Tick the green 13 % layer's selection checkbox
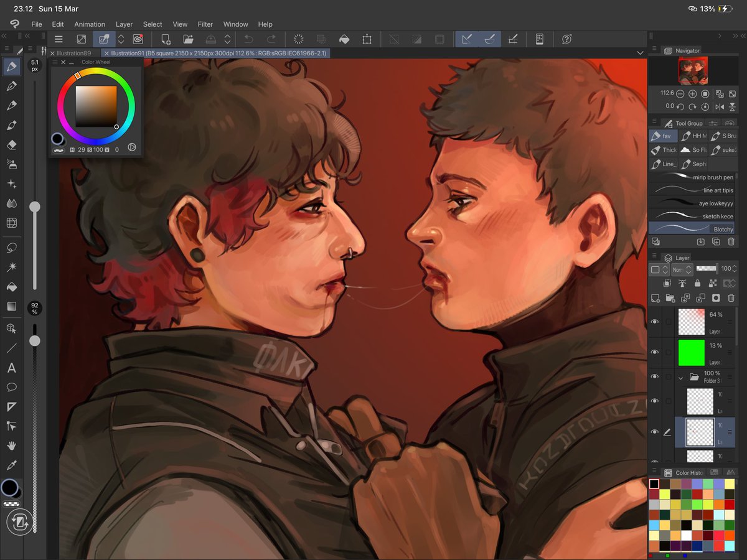Viewport: 747px width, 560px height. 669,352
